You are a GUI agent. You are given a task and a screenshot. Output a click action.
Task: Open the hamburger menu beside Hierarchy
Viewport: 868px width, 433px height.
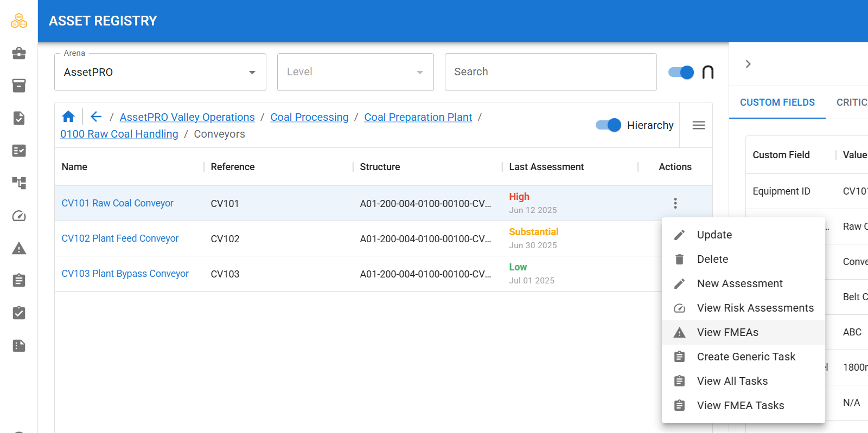tap(699, 125)
